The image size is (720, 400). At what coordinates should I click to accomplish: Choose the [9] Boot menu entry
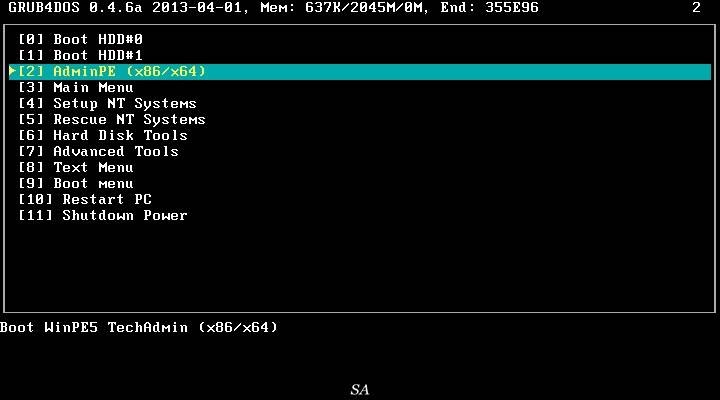pos(76,184)
